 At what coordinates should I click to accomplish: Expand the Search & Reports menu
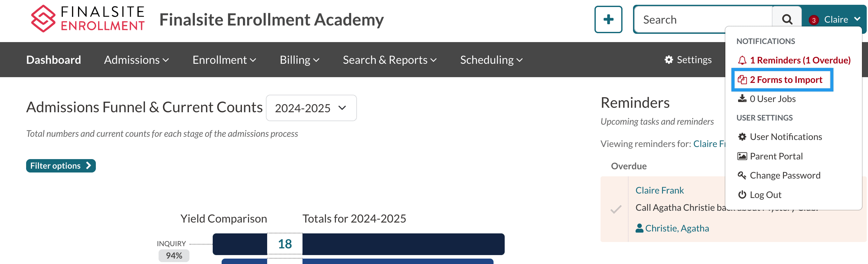pyautogui.click(x=389, y=60)
